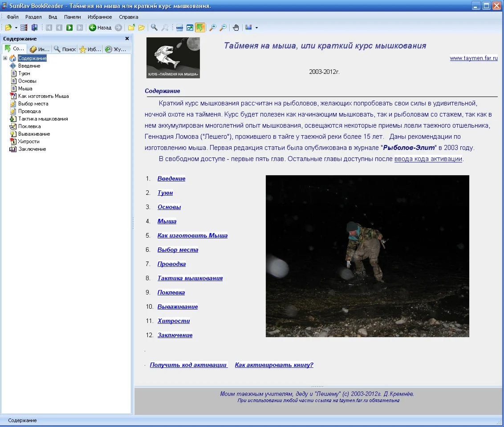Expand the Содержание tree root node
Image resolution: width=504 pixels, height=427 pixels.
click(x=5, y=58)
